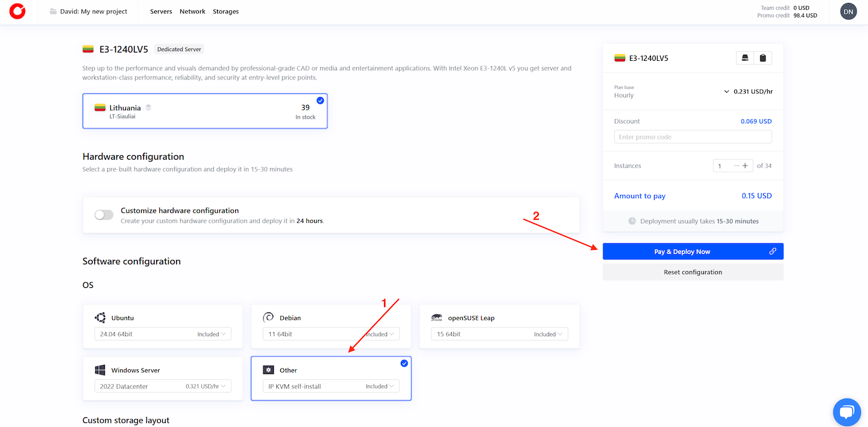Open the Windows Server 2022 Datacenter dropdown

pos(163,387)
